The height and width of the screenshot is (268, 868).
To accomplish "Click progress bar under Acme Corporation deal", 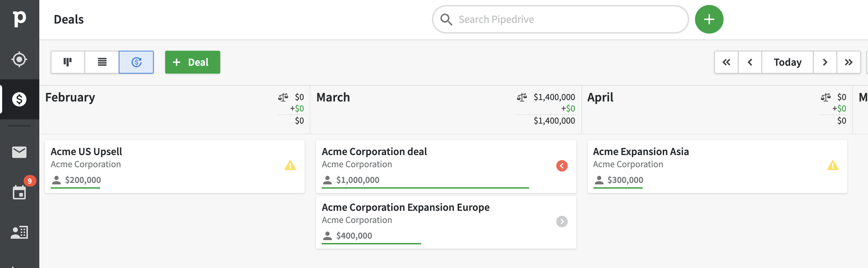I will click(x=425, y=188).
